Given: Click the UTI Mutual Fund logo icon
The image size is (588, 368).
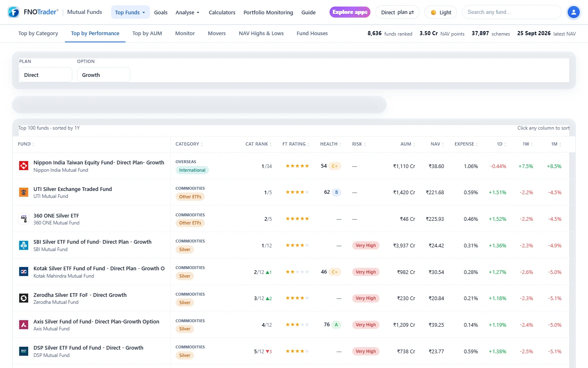Looking at the screenshot, I should (x=24, y=192).
